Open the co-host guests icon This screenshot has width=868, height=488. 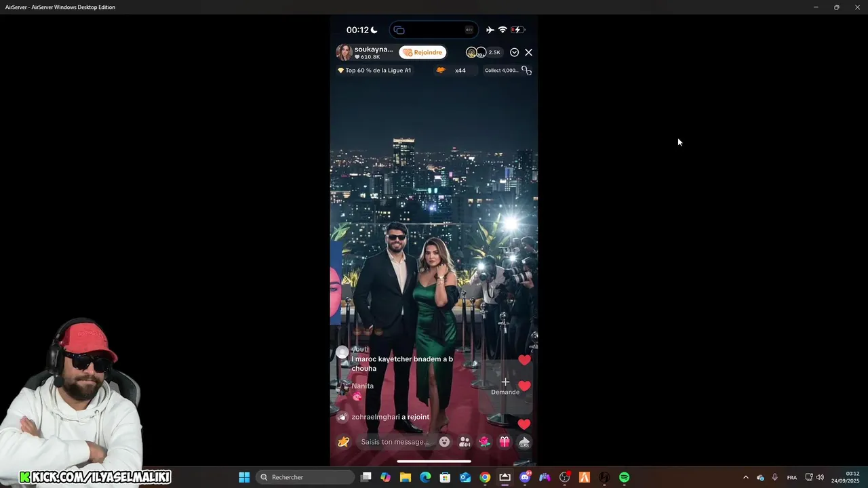(465, 442)
